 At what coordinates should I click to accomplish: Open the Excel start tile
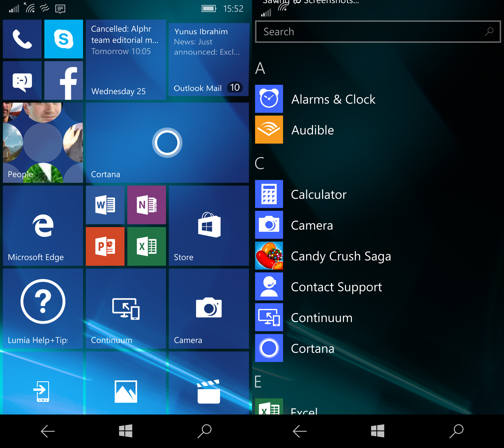[146, 246]
